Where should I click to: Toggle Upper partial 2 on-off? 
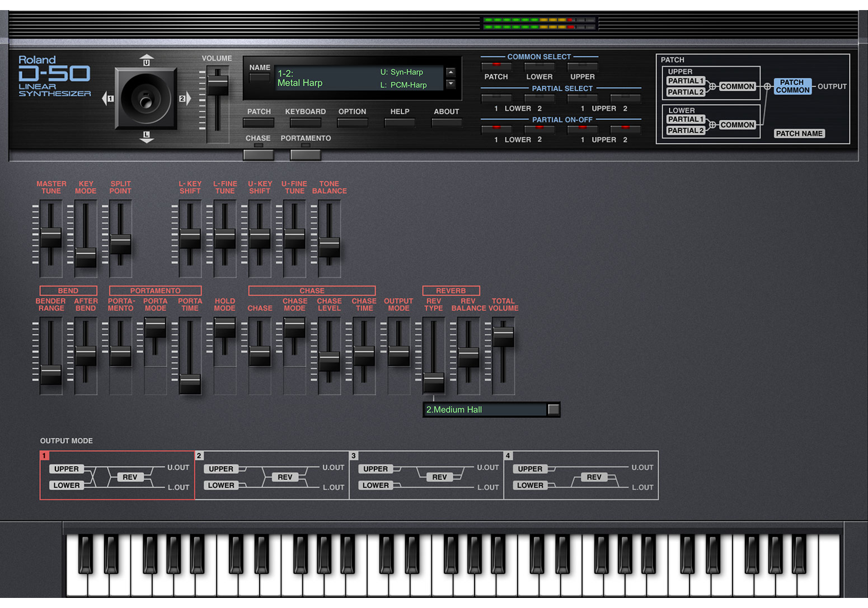point(626,129)
